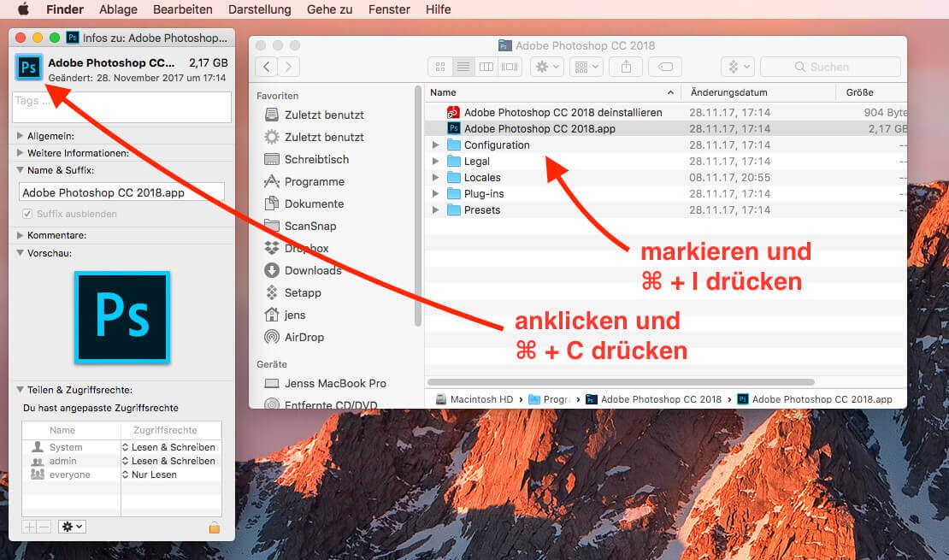Screen dimensions: 949x560
Task: Open the Finder action gear menu
Action: coord(547,67)
